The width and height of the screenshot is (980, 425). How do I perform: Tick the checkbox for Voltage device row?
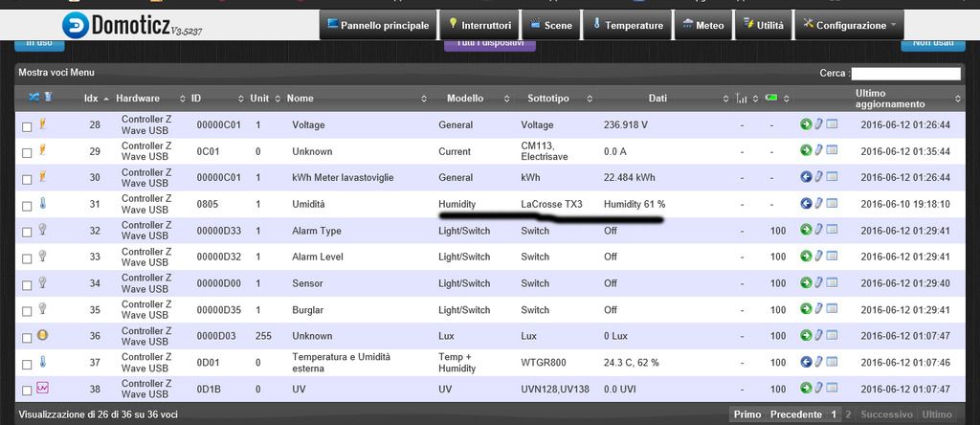pyautogui.click(x=27, y=125)
